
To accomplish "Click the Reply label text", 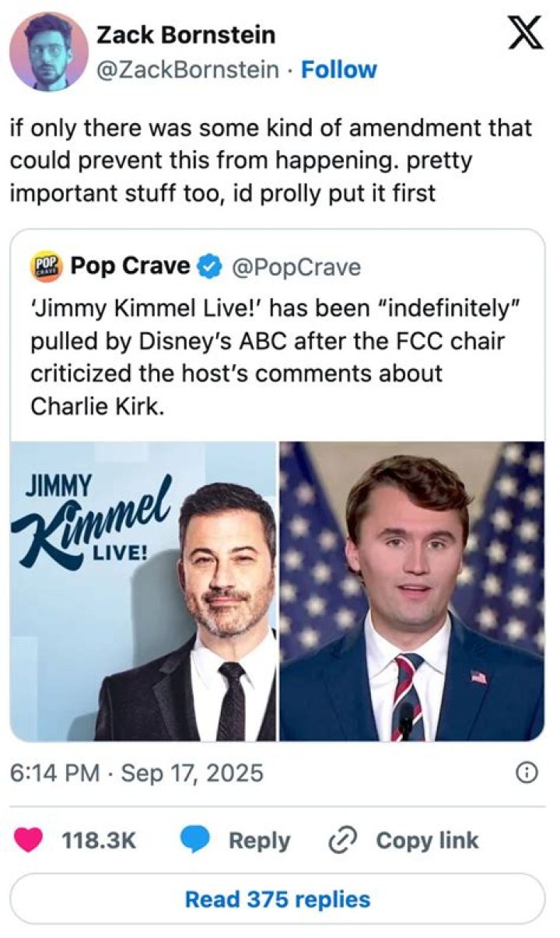I will coord(260,839).
